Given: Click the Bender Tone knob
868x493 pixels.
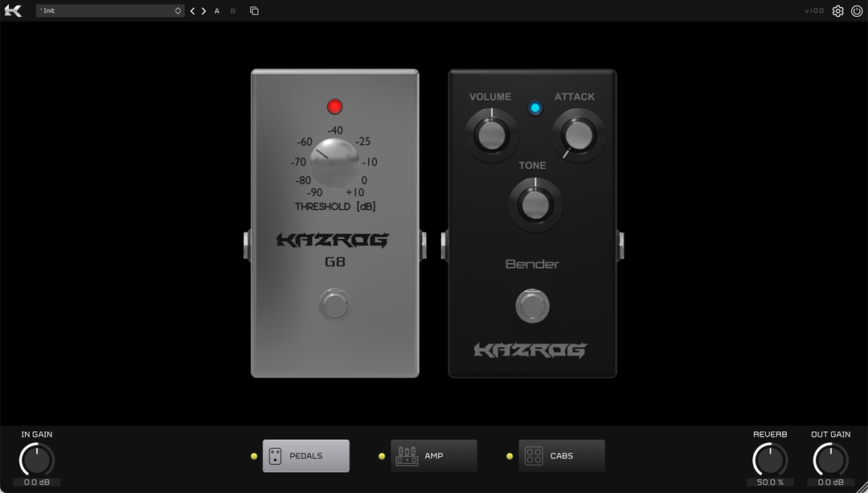Looking at the screenshot, I should tap(533, 204).
